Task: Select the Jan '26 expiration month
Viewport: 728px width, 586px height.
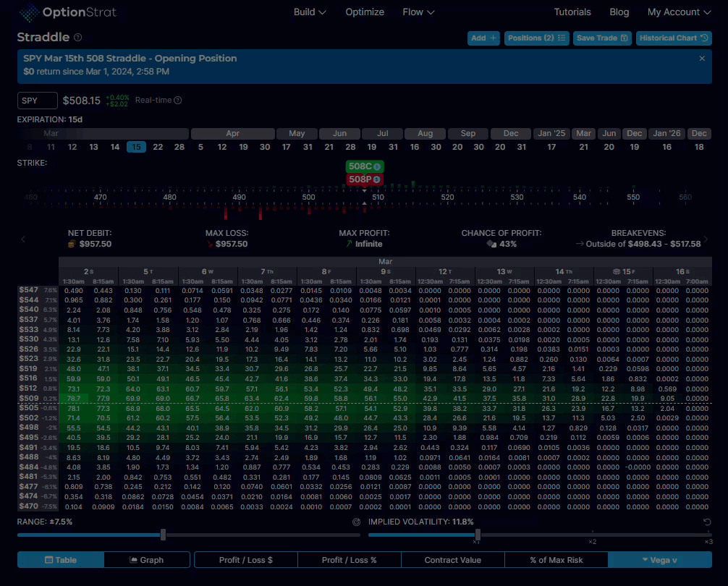Action: point(666,134)
